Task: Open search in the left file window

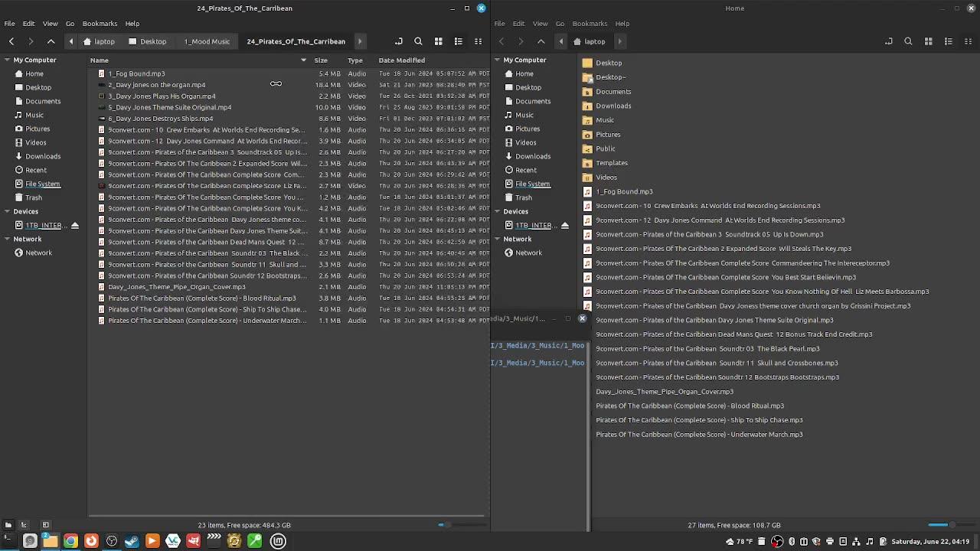Action: [x=418, y=41]
